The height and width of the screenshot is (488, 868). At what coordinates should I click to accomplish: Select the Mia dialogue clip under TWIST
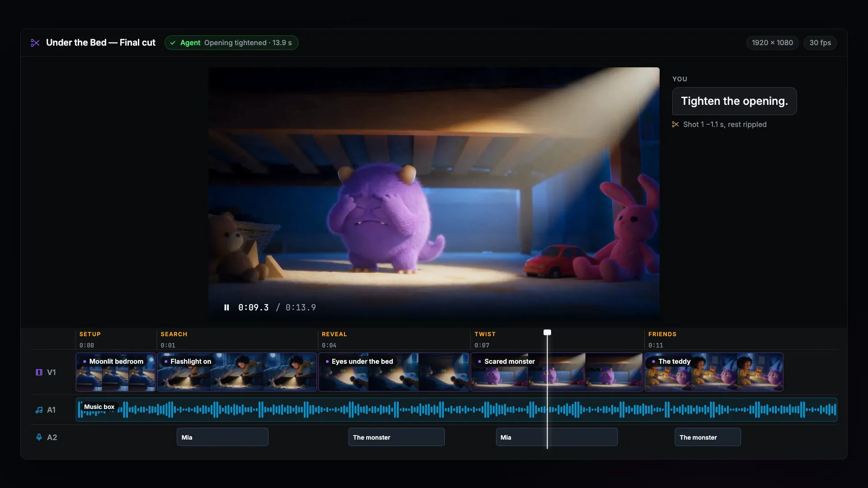coord(557,437)
